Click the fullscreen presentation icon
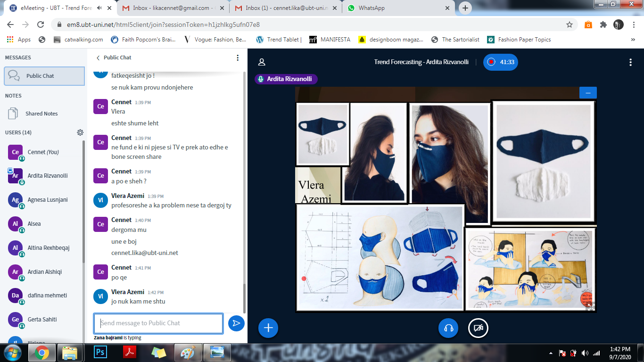The width and height of the screenshot is (644, 362). pyautogui.click(x=590, y=306)
